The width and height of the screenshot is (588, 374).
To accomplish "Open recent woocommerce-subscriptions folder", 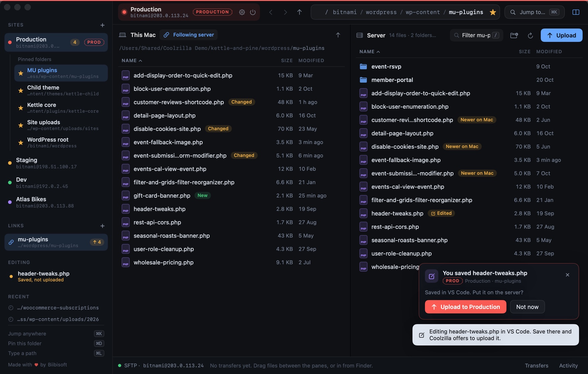I will [56, 308].
